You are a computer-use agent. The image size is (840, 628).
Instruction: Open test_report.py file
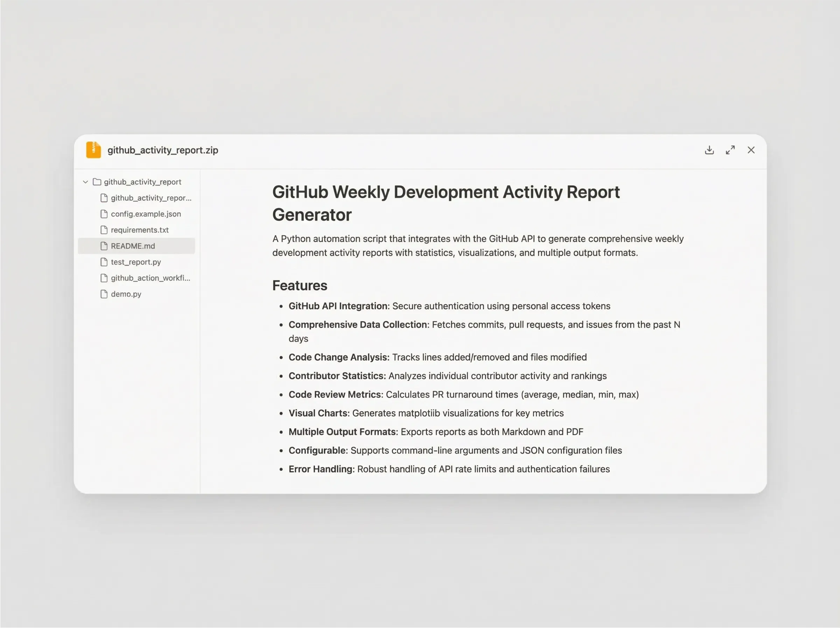click(136, 262)
